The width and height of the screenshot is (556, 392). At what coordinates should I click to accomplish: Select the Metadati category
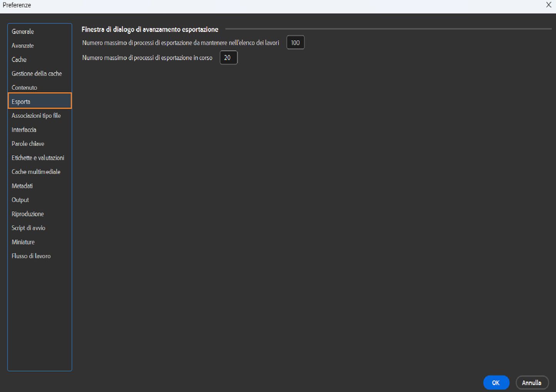(x=40, y=186)
